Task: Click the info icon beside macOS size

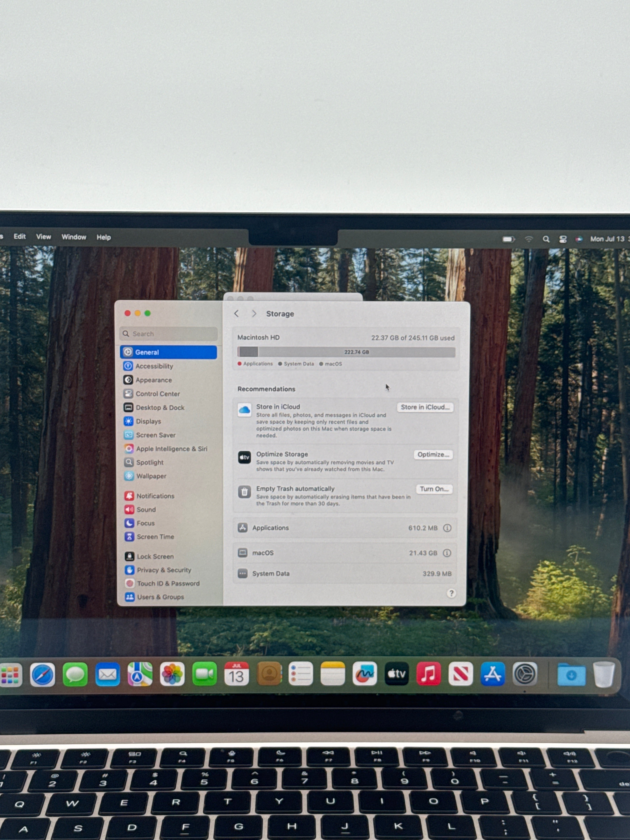Action: (x=447, y=553)
